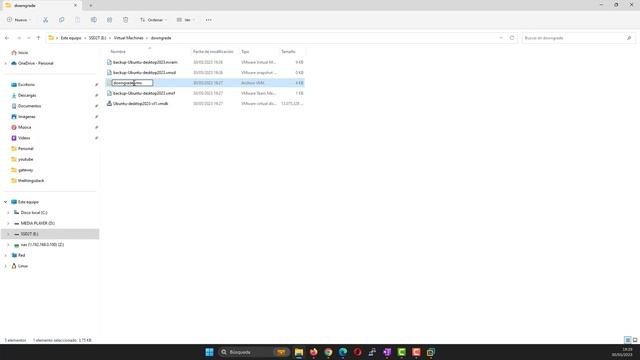Open the Nuevo dropdown menu

click(x=19, y=20)
